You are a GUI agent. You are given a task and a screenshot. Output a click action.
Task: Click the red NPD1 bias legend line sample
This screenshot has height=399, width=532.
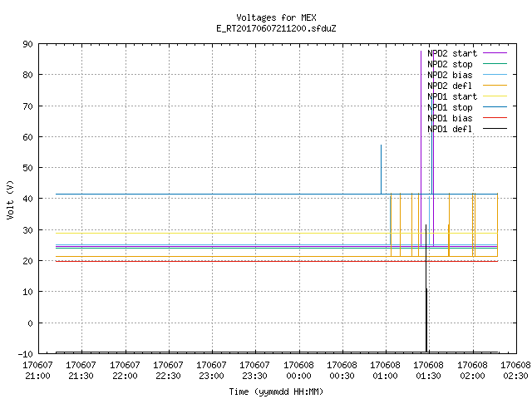495,118
